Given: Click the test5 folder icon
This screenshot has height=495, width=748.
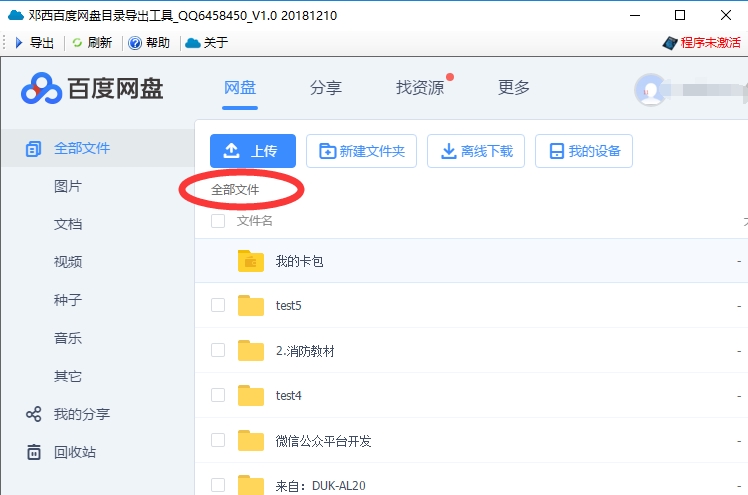Looking at the screenshot, I should (251, 305).
